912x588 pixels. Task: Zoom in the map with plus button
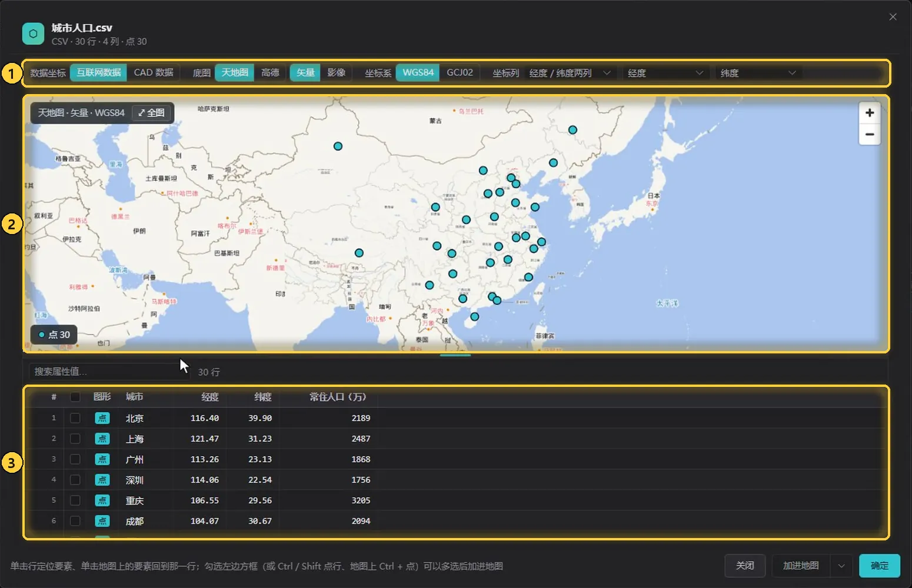(870, 113)
